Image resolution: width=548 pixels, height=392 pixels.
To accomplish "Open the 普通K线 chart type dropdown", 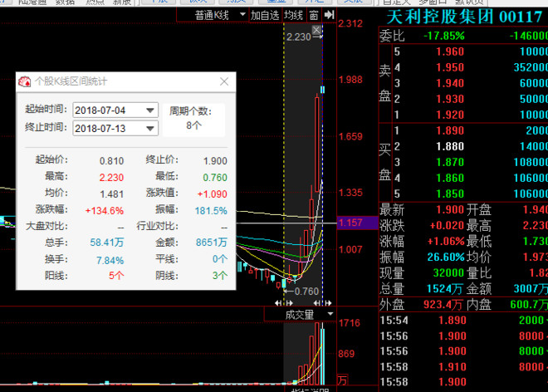I will pos(242,15).
